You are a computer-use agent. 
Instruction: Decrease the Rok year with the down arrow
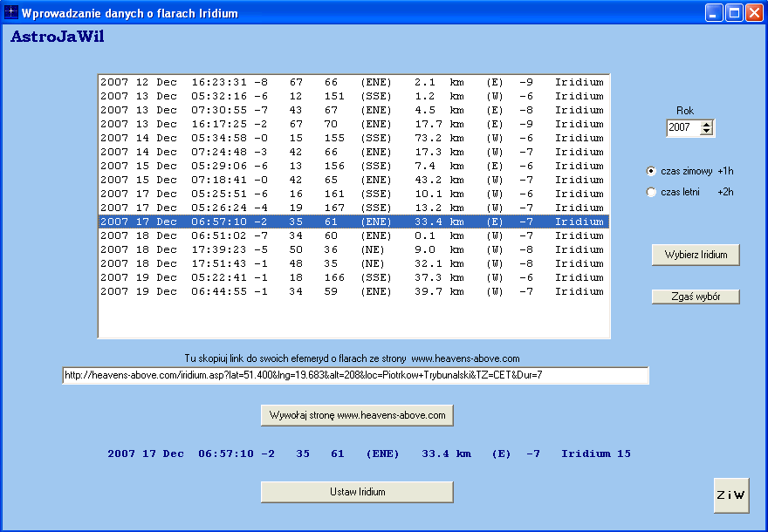706,131
